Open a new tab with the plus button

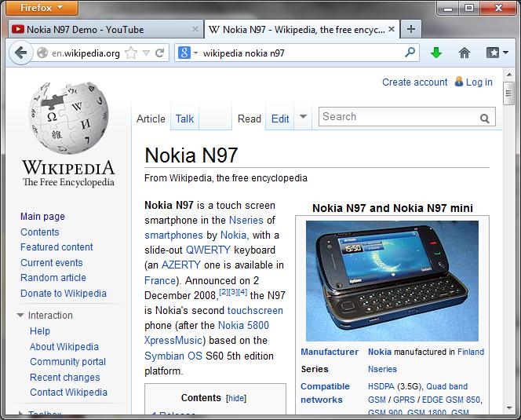coord(411,29)
